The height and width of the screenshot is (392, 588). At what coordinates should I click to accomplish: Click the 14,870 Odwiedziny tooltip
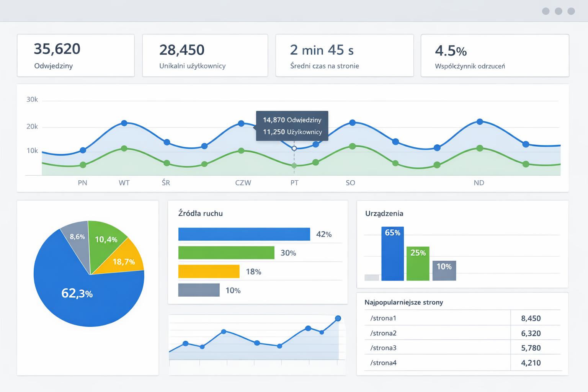click(292, 126)
